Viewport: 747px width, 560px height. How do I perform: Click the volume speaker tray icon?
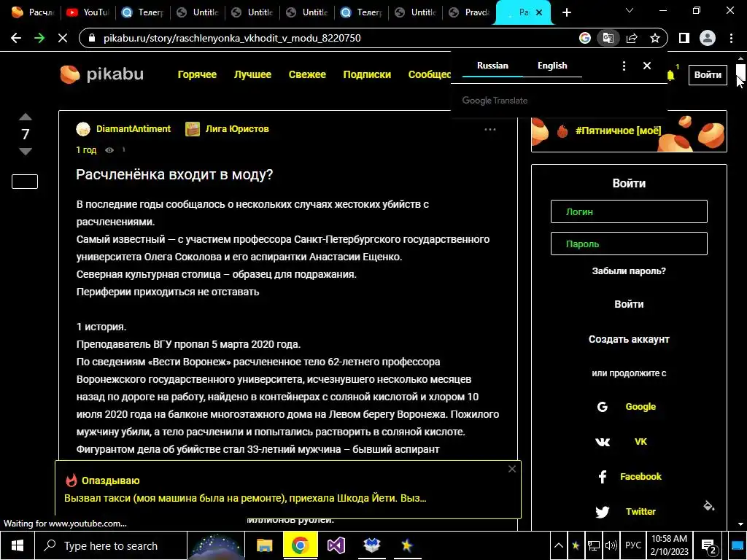tap(611, 545)
